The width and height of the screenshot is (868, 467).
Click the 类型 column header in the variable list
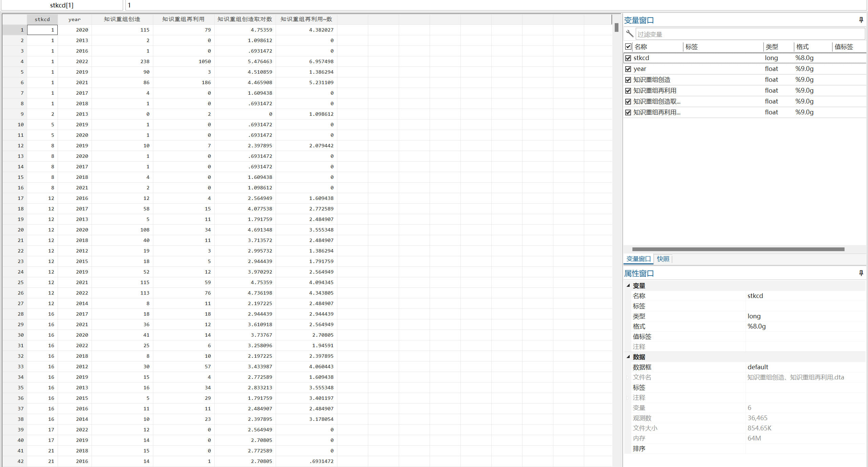click(x=772, y=47)
